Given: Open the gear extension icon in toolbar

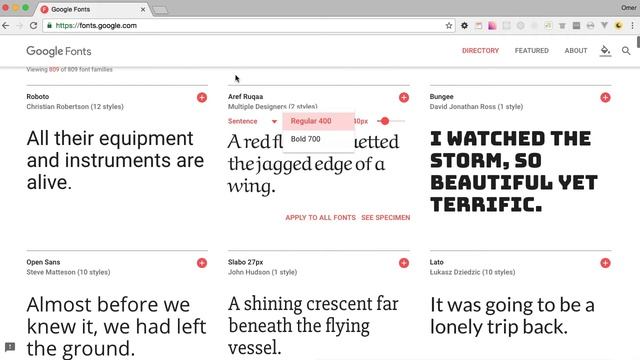Looking at the screenshot, I should tap(464, 25).
